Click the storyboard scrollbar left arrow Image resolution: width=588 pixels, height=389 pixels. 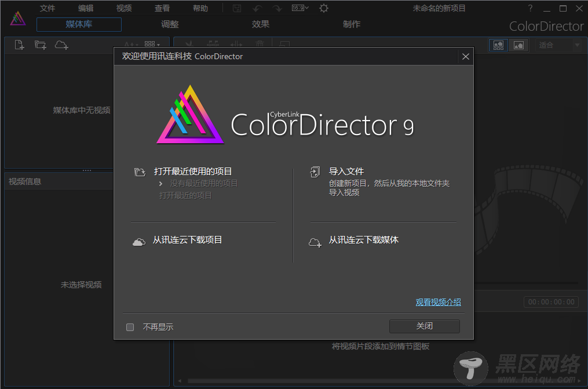pyautogui.click(x=180, y=381)
